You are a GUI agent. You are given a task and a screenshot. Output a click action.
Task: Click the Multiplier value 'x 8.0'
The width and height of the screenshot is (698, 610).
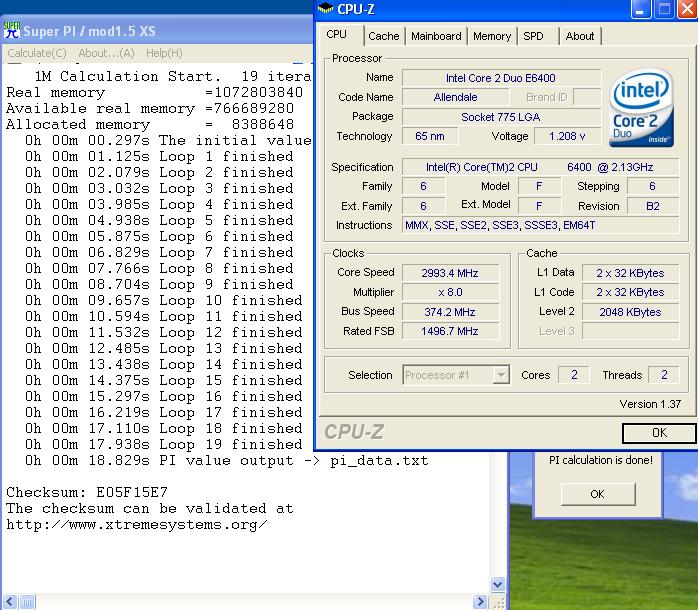[450, 292]
